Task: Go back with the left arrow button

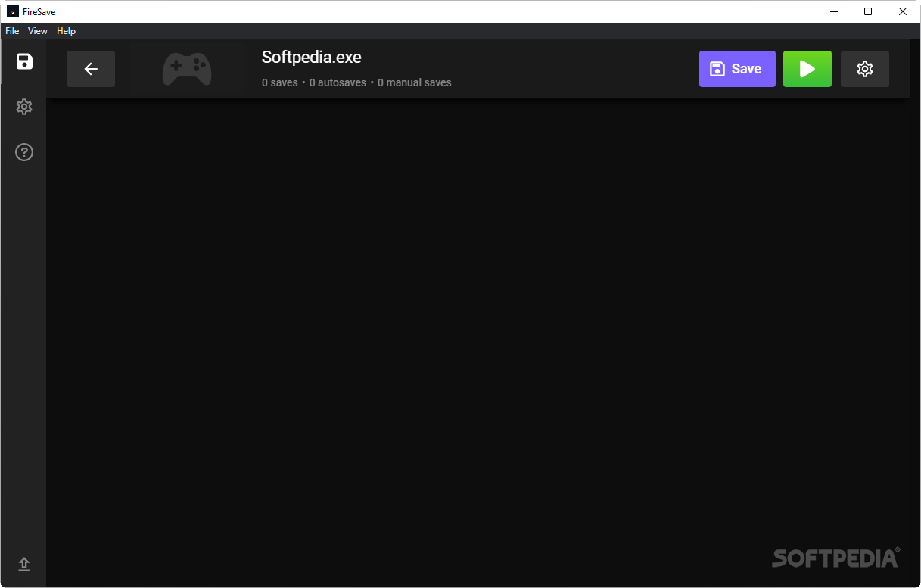Action: click(x=91, y=69)
